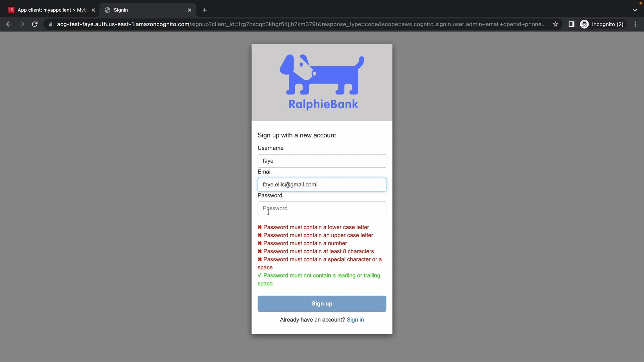The height and width of the screenshot is (362, 644).
Task: Close the Signin tab
Action: click(x=190, y=10)
